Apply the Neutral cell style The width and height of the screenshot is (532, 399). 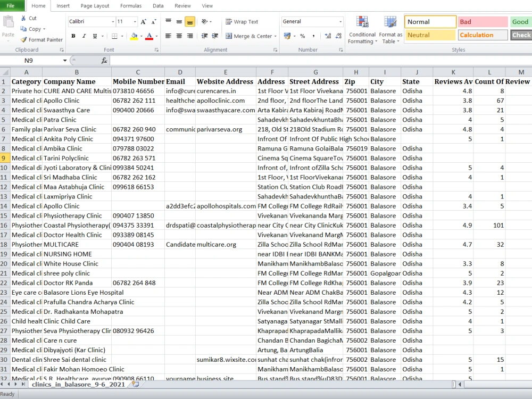[430, 35]
